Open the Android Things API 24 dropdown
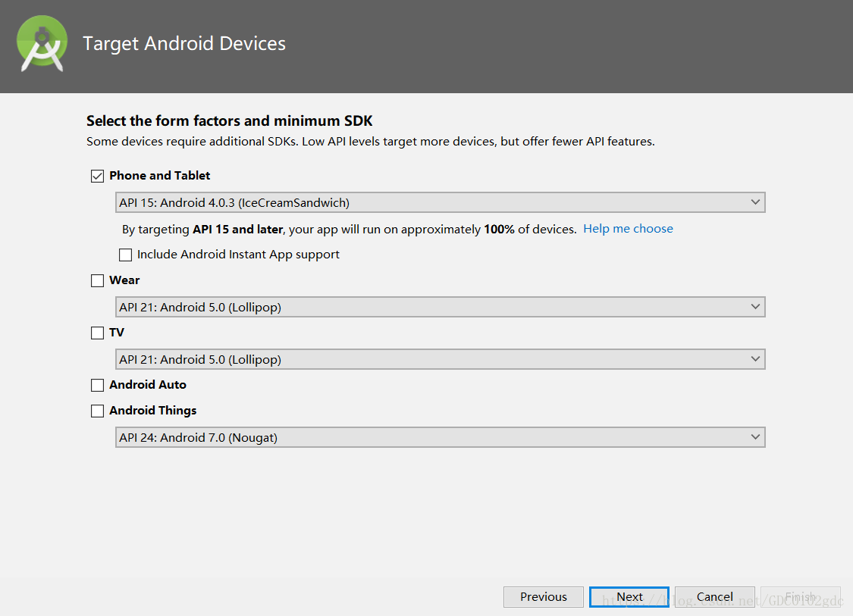853x616 pixels. click(440, 437)
